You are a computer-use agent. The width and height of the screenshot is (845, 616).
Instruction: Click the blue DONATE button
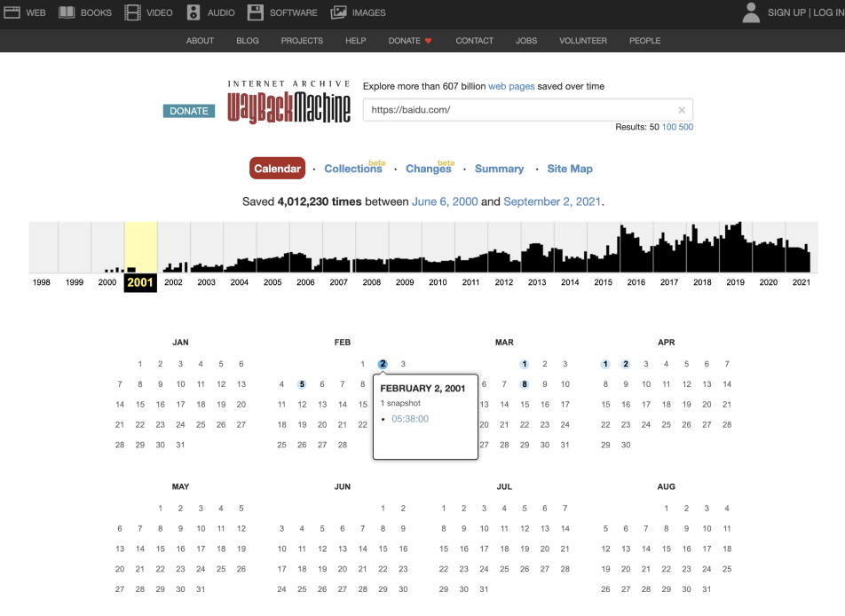pyautogui.click(x=189, y=111)
